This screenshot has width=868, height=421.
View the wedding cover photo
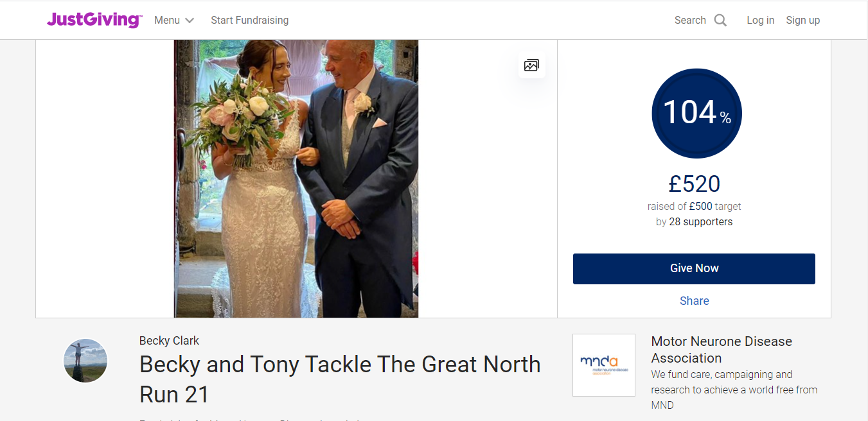tap(296, 178)
